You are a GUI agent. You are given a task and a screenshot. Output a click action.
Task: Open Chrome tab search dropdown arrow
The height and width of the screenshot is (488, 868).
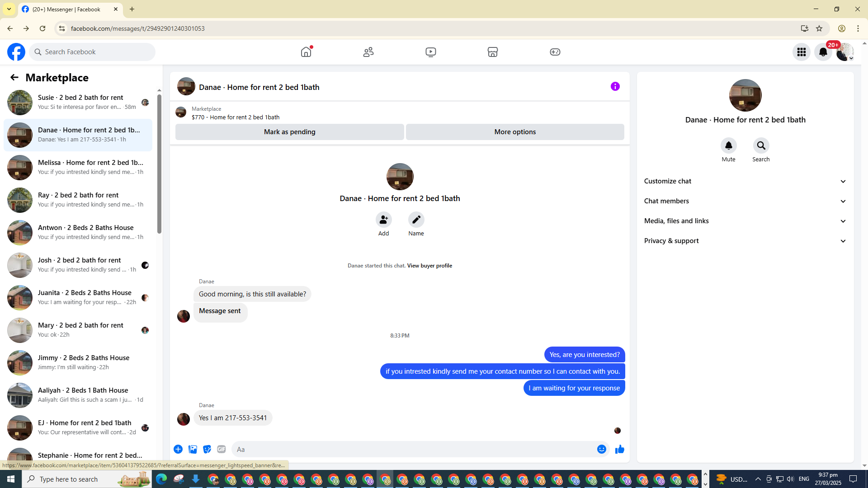coord(9,9)
